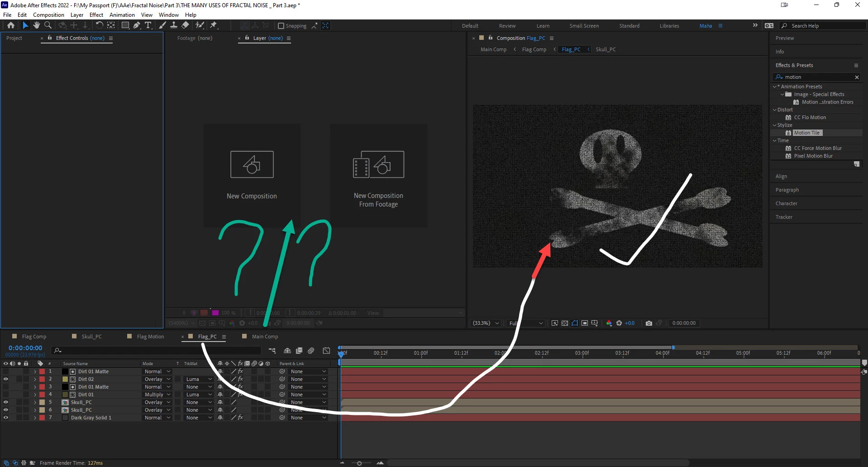
Task: Toggle mask and shape path visibility
Action: point(575,323)
